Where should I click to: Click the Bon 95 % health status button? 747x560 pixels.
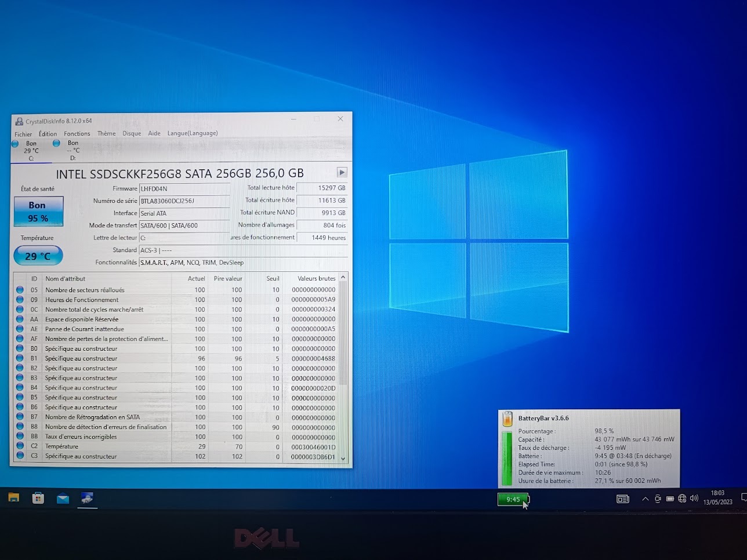point(38,211)
